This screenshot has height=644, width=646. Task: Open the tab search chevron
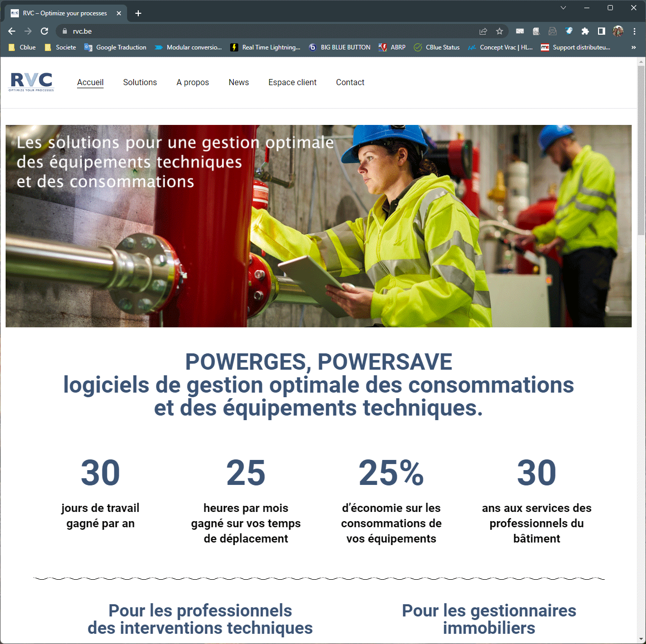coord(563,8)
